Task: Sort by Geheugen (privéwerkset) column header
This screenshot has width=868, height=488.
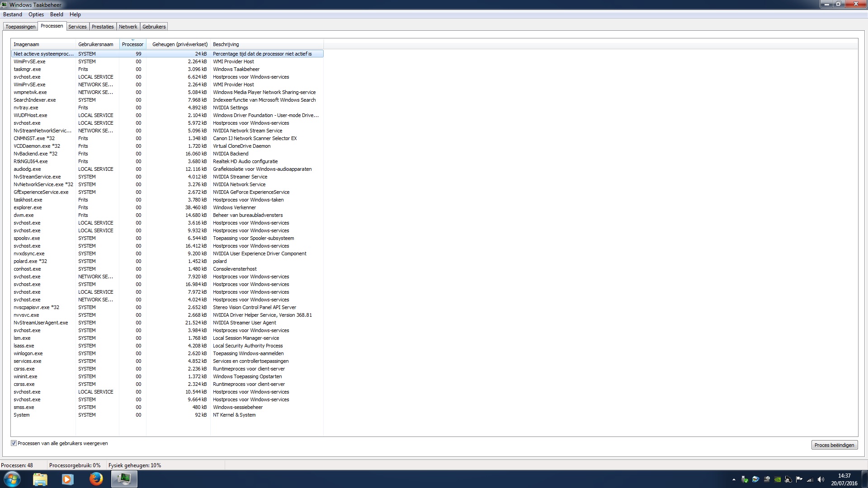Action: [178, 44]
